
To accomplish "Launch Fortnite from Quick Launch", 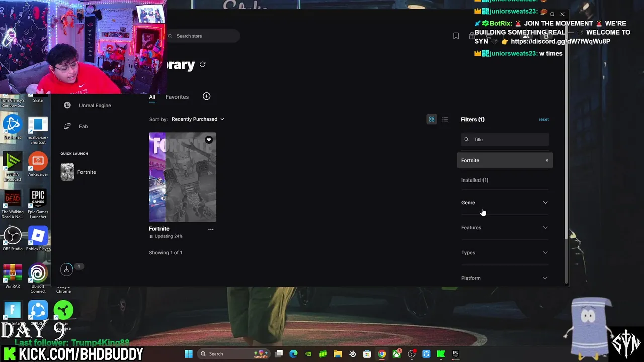I will (x=78, y=172).
